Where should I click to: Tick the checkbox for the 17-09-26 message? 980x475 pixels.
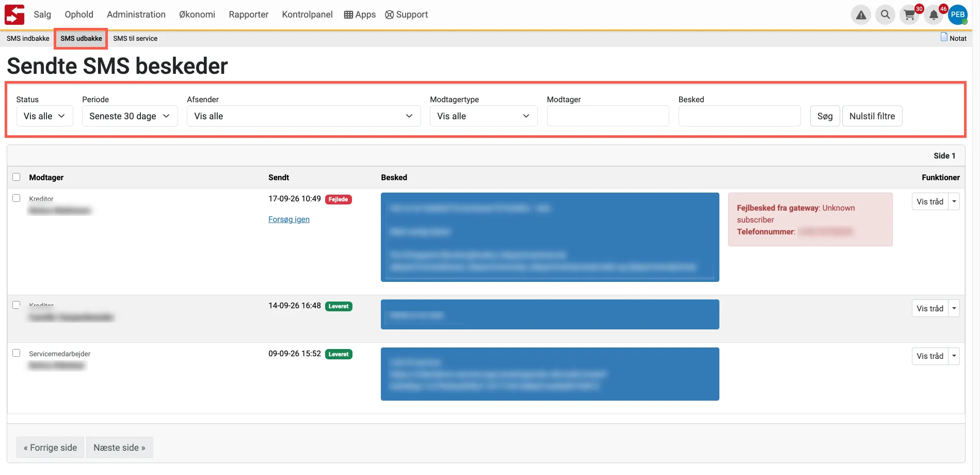pyautogui.click(x=17, y=198)
